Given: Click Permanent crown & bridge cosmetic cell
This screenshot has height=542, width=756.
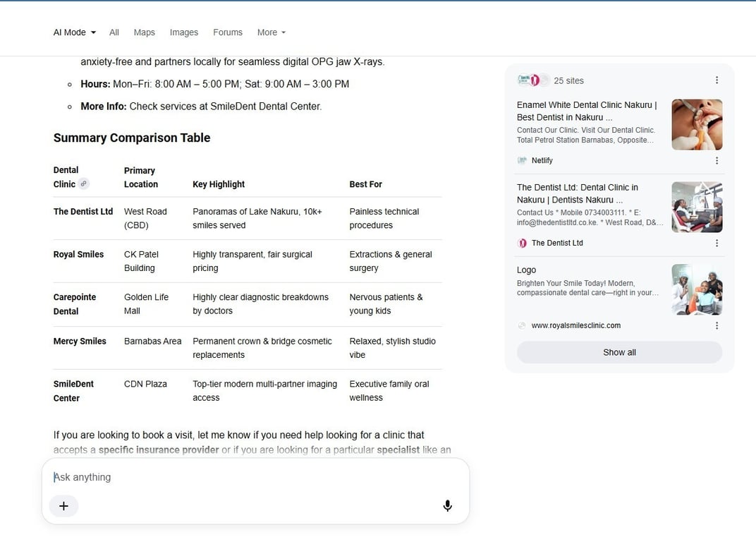Looking at the screenshot, I should [262, 348].
